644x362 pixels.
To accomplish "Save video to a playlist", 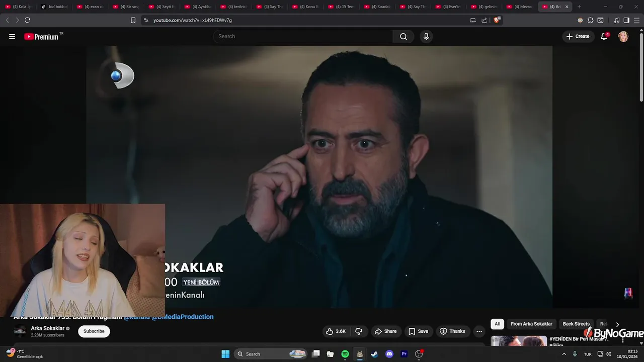I will pyautogui.click(x=418, y=331).
